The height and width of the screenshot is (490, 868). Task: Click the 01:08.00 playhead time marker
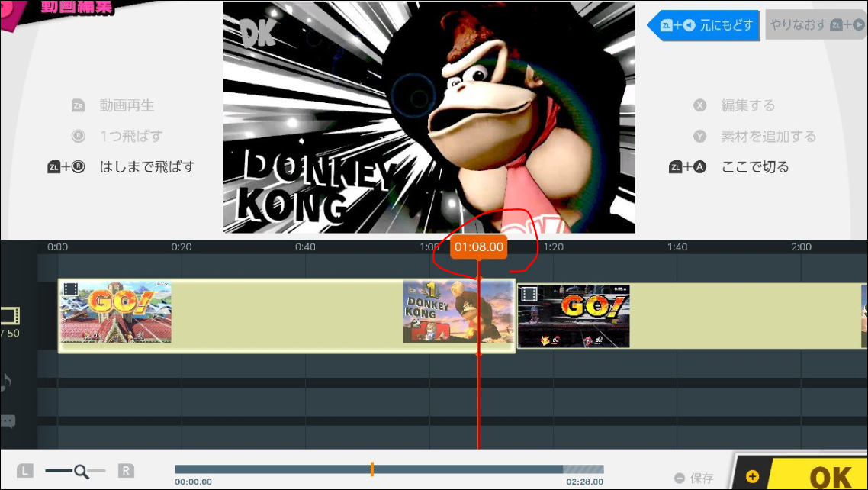click(479, 247)
